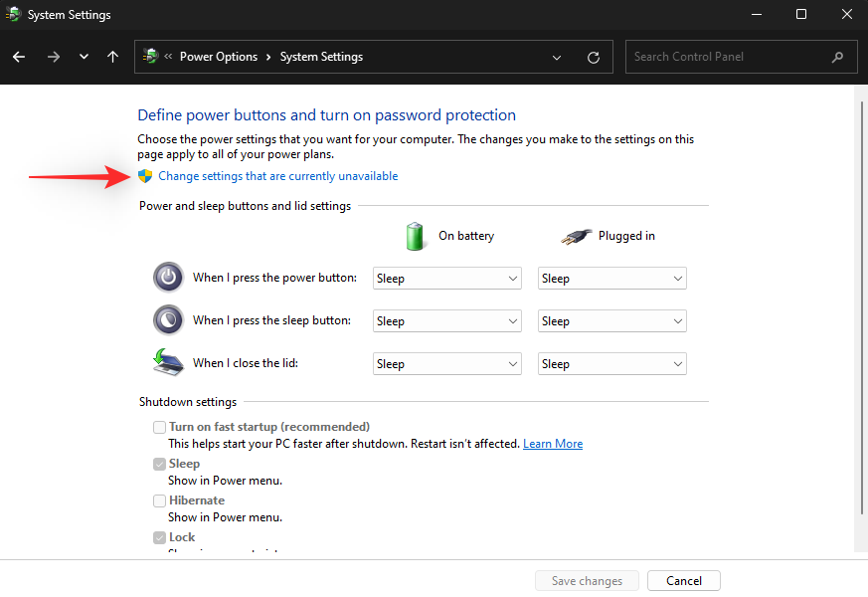Click the title bar System Settings icon
Viewport: 868px width, 597px height.
[x=13, y=14]
